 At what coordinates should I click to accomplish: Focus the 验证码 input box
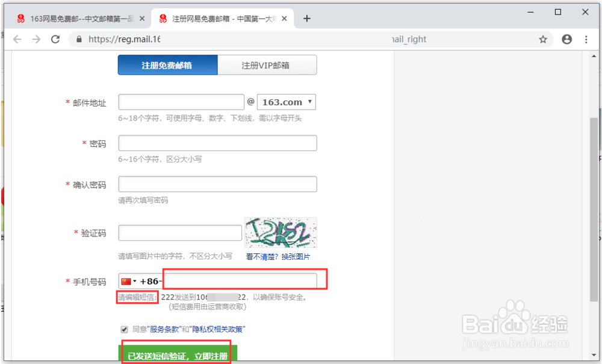pyautogui.click(x=180, y=233)
